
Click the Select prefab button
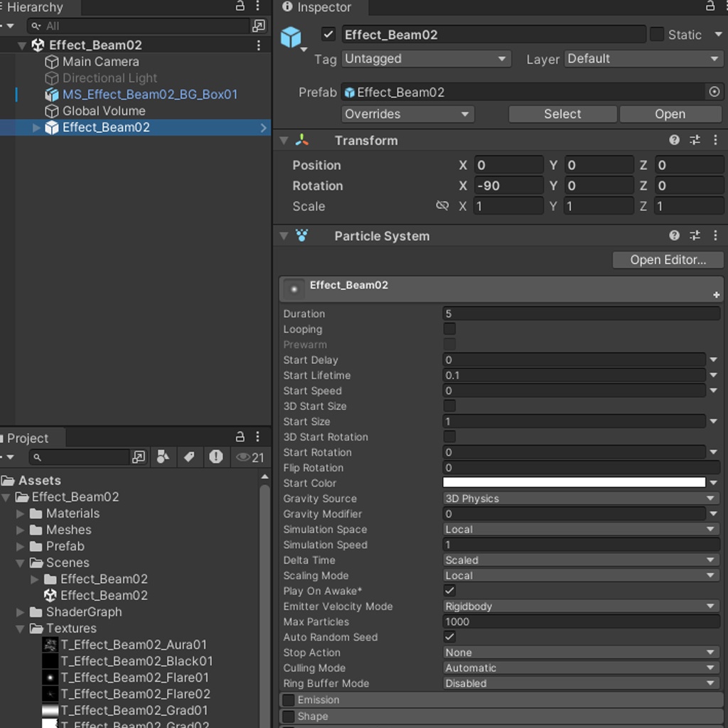(x=562, y=114)
